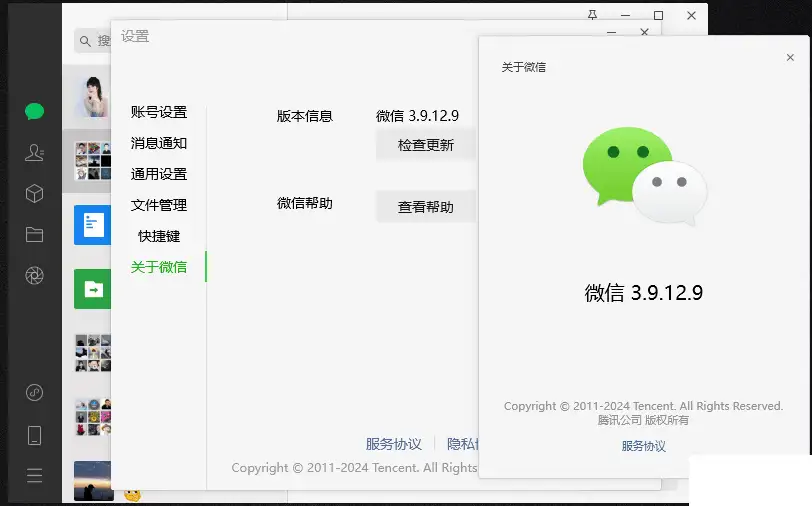Viewport: 812px width, 506px height.
Task: Open the blue document chat avatar
Action: [x=92, y=225]
